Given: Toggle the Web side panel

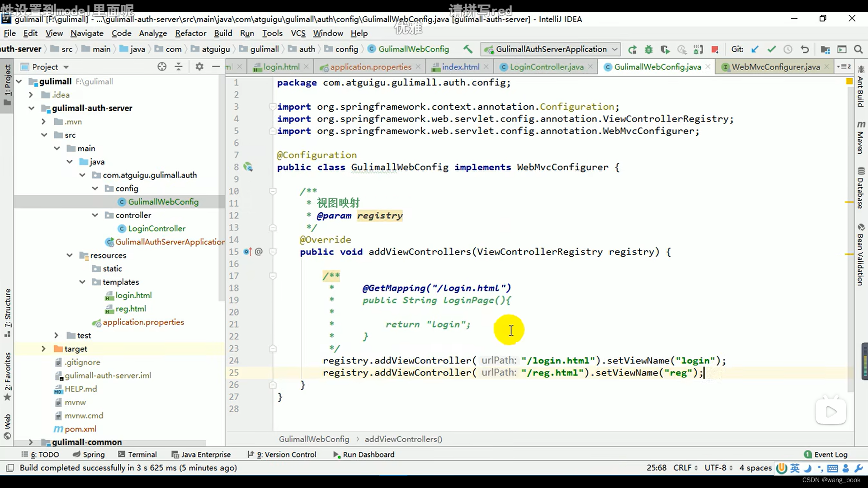Looking at the screenshot, I should [x=8, y=427].
